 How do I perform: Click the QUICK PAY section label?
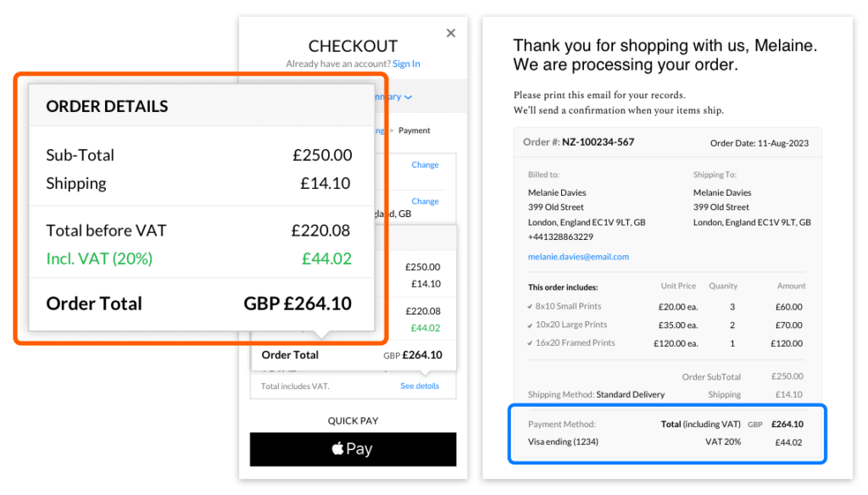tap(353, 420)
